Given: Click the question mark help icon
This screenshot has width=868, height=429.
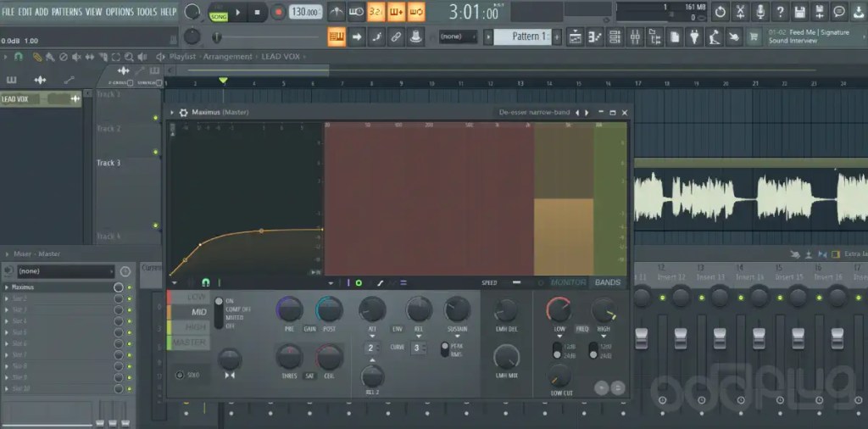Looking at the screenshot, I should tap(780, 12).
